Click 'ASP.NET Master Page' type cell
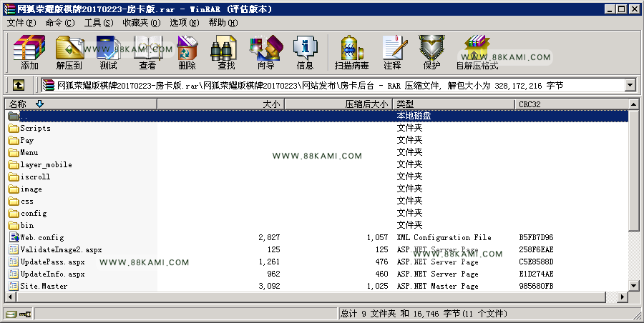 tap(437, 286)
